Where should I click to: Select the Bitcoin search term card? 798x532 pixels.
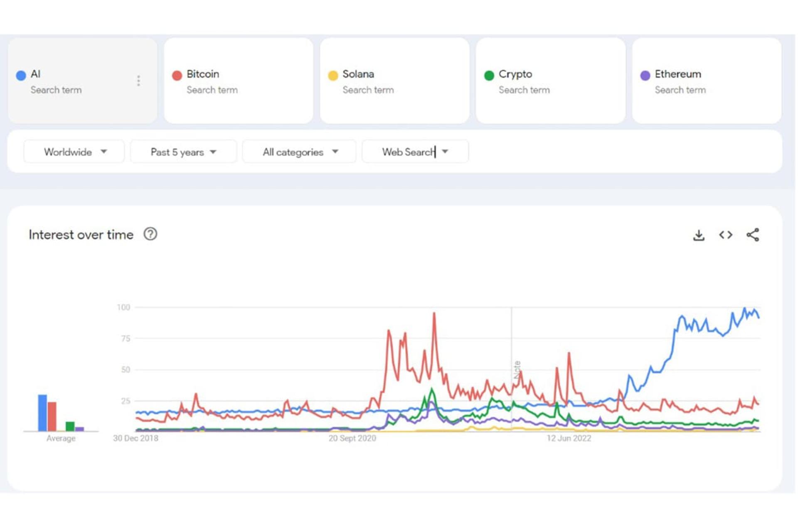click(239, 81)
